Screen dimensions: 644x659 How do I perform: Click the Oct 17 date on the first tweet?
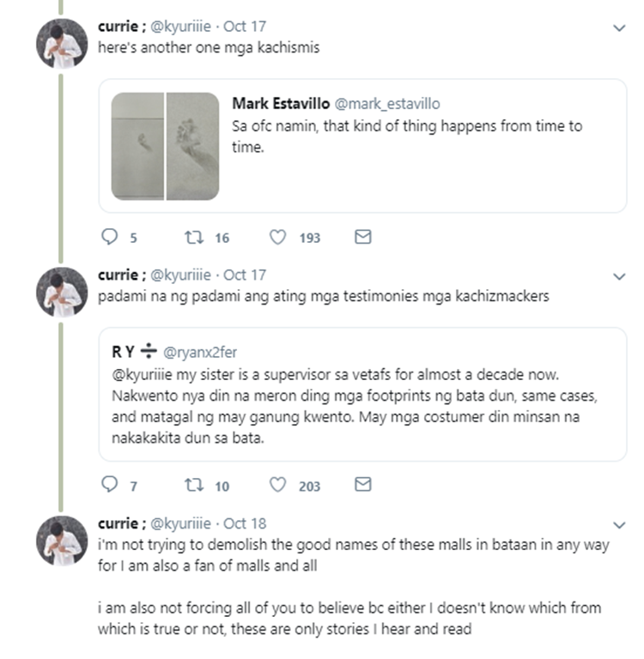click(x=245, y=27)
